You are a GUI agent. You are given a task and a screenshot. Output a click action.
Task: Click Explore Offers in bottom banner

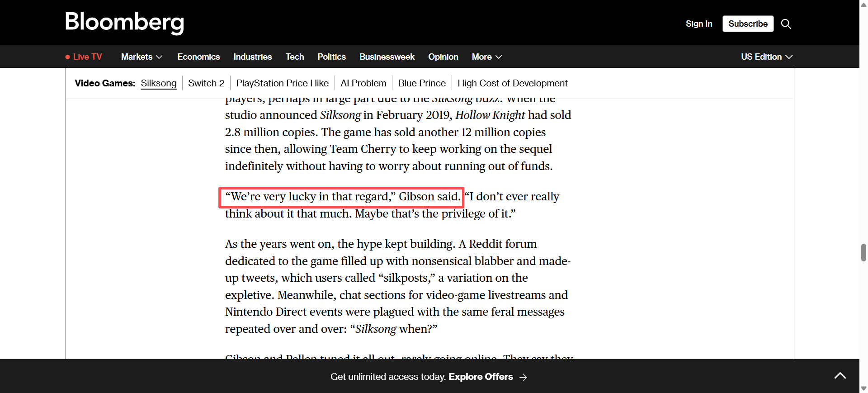[x=481, y=377]
